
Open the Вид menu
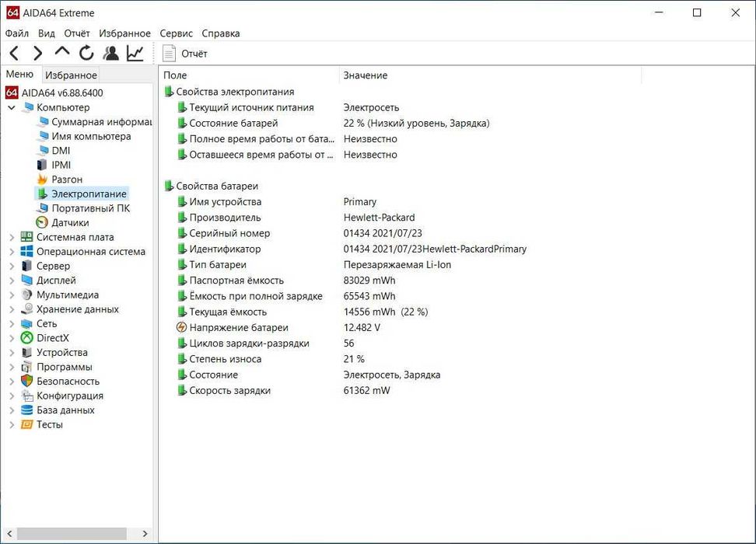[x=47, y=33]
